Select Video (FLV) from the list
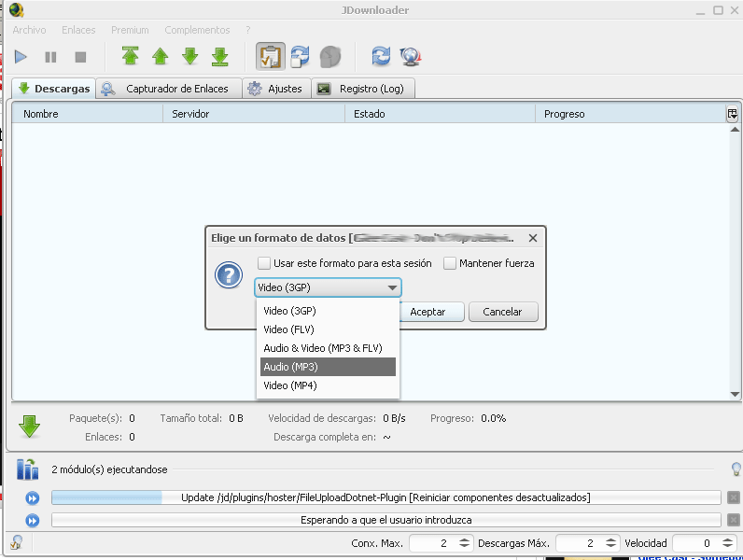This screenshot has width=743, height=560. coord(328,329)
